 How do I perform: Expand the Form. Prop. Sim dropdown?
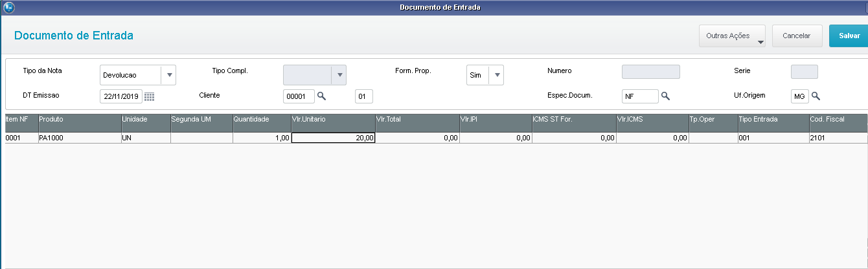coord(496,75)
